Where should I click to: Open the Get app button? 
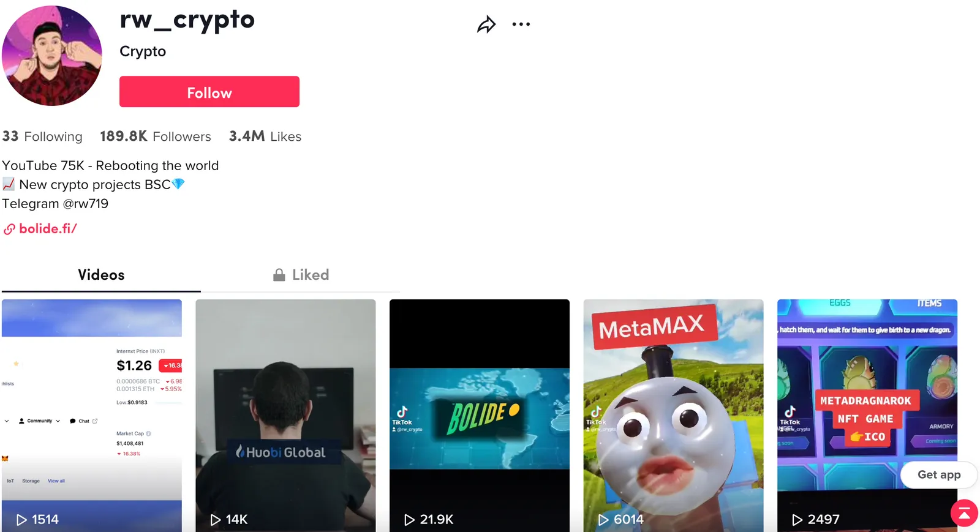tap(939, 474)
